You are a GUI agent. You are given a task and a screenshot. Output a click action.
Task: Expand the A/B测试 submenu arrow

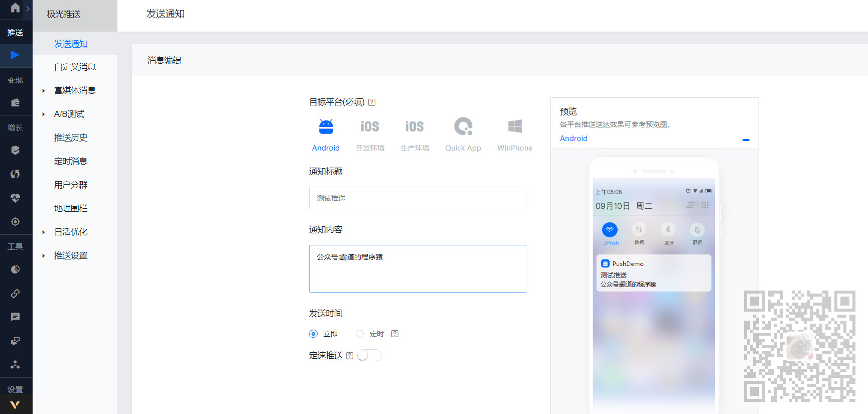(44, 114)
